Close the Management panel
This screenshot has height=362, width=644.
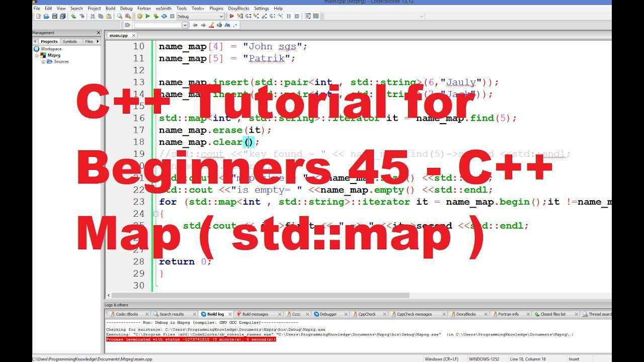point(99,33)
